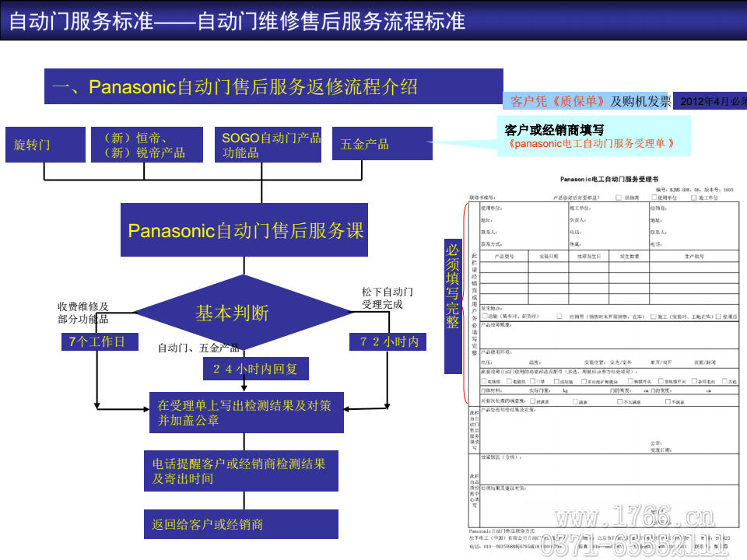
Task: Select the 24小时内回复 box
Action: (x=255, y=369)
